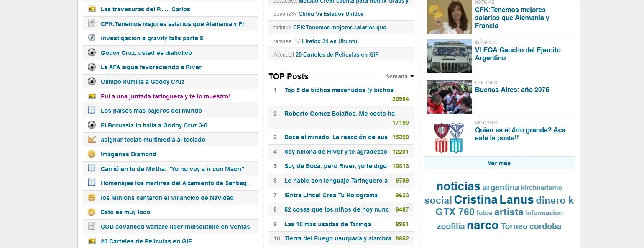The width and height of the screenshot is (644, 248).
Task: Click newspaper icon beside 'COD advanced warfare'
Action: pos(92,226)
